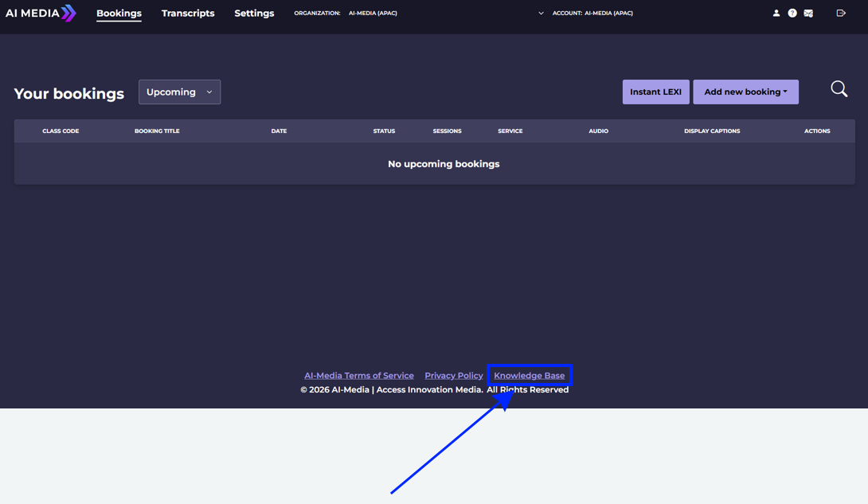Open the organization account selector chevron

coord(541,14)
